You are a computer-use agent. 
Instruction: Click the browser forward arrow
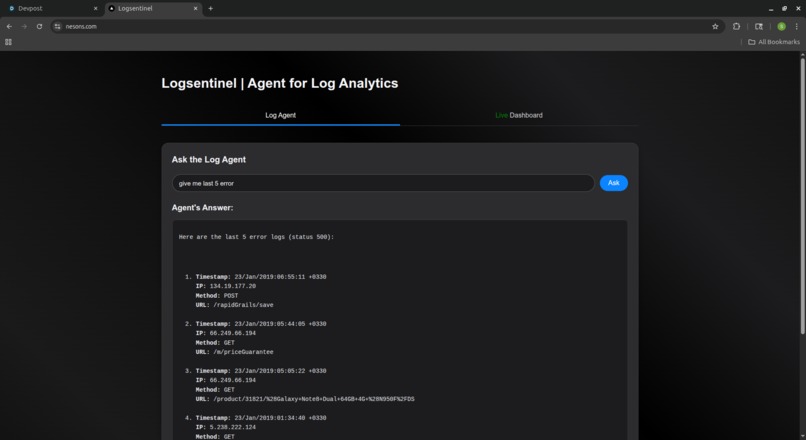pyautogui.click(x=24, y=26)
